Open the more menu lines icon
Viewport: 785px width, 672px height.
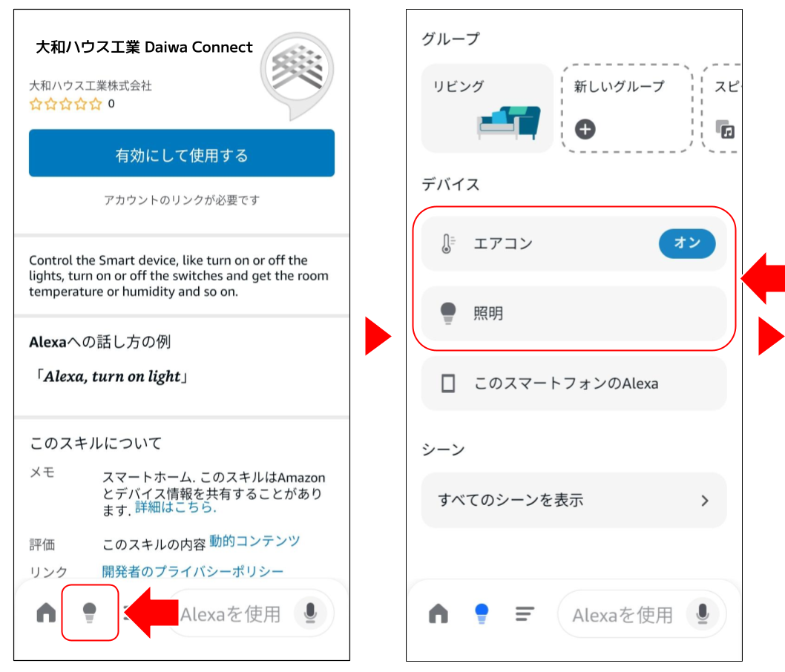(x=525, y=613)
